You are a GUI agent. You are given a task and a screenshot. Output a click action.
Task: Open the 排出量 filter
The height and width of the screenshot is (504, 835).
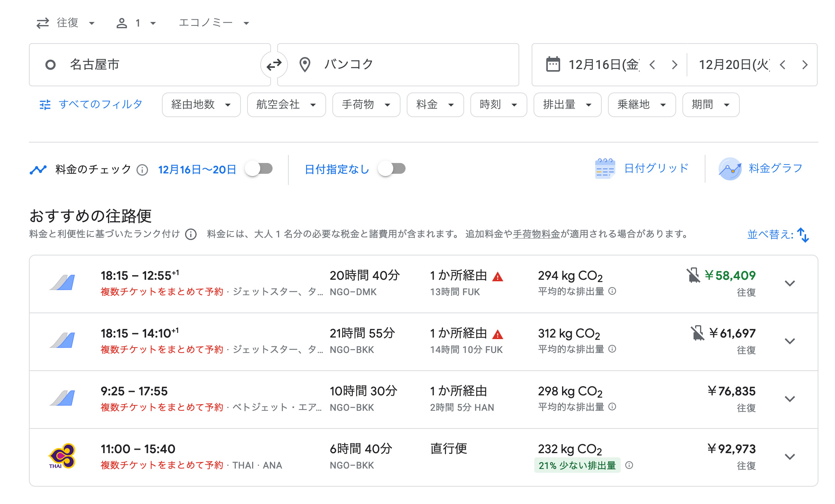click(x=567, y=105)
